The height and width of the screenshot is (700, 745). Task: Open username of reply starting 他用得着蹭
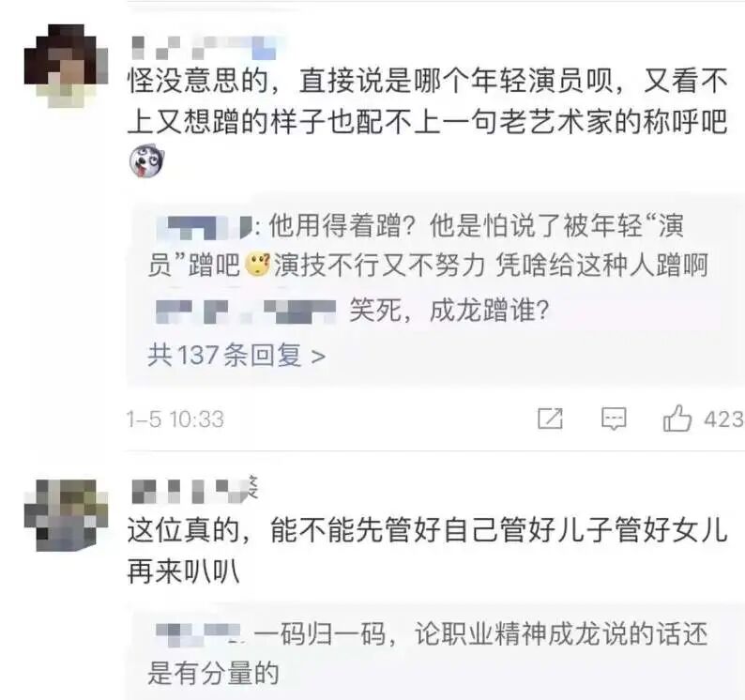pos(204,227)
